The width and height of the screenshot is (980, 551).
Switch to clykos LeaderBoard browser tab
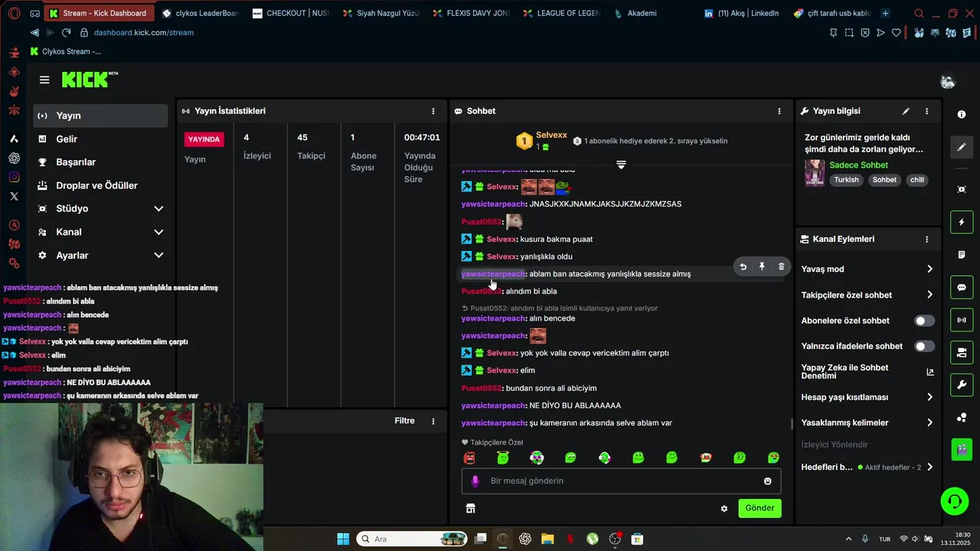[x=201, y=13]
